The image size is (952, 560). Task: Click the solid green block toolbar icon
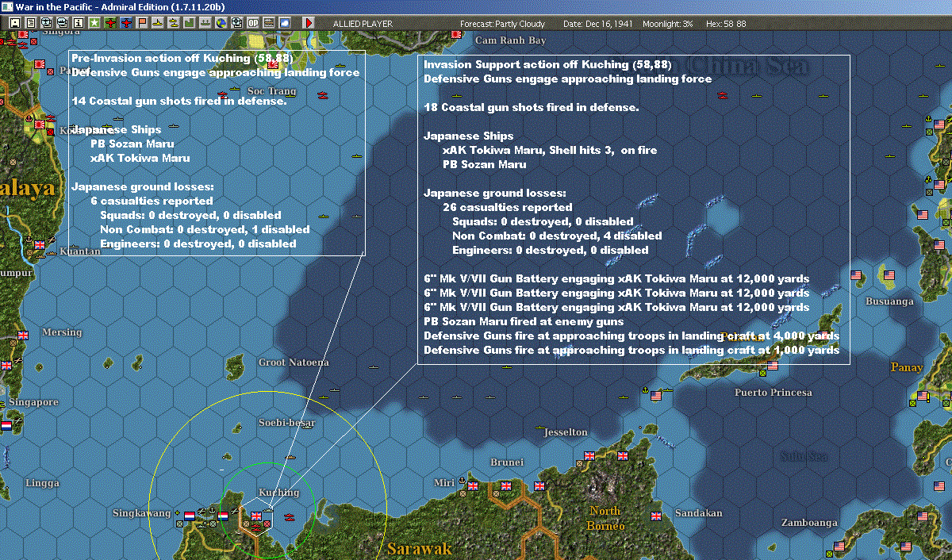[190, 24]
